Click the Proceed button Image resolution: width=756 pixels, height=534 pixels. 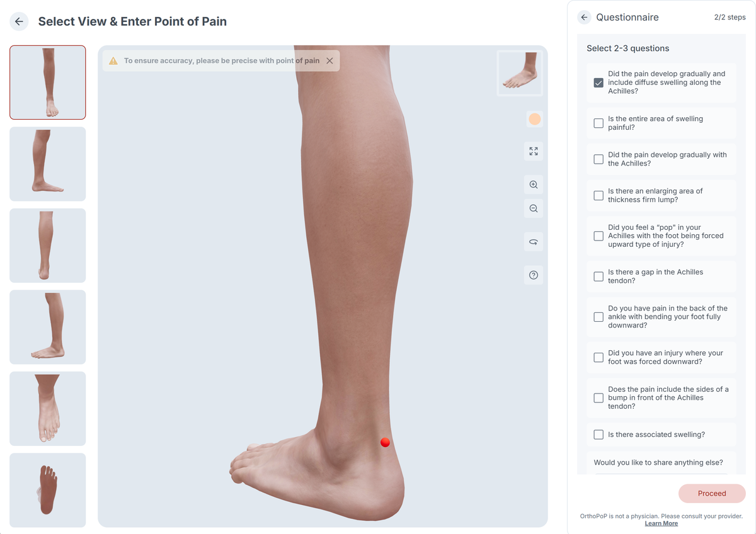pos(712,494)
